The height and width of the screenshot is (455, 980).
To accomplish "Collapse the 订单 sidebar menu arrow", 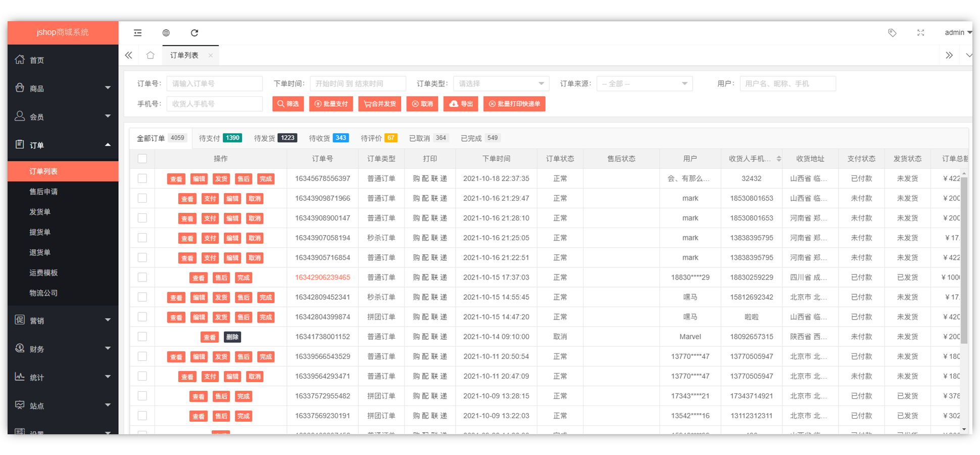I will [108, 145].
